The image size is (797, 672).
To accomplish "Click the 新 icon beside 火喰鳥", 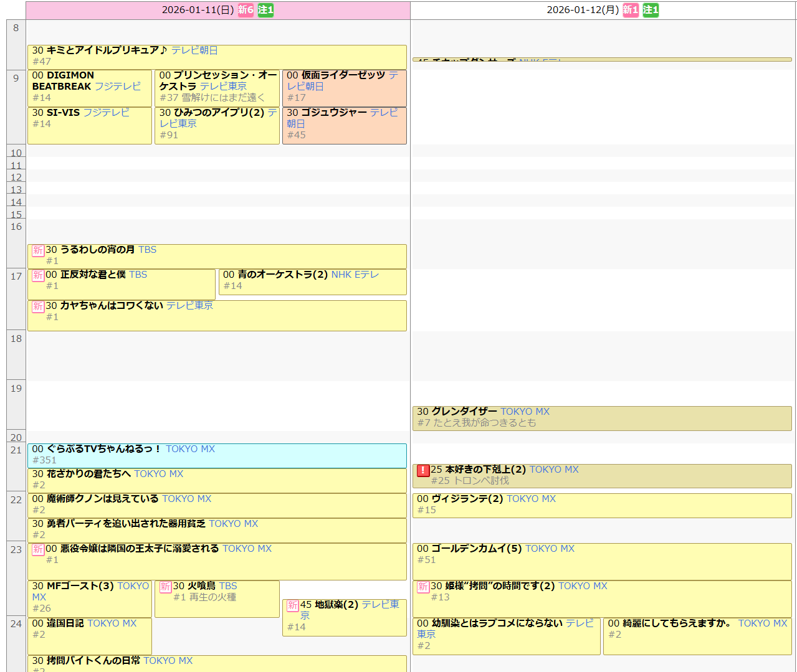I will click(x=165, y=587).
